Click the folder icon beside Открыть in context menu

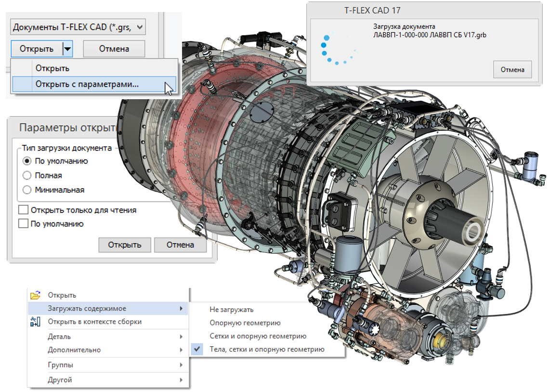coord(35,295)
